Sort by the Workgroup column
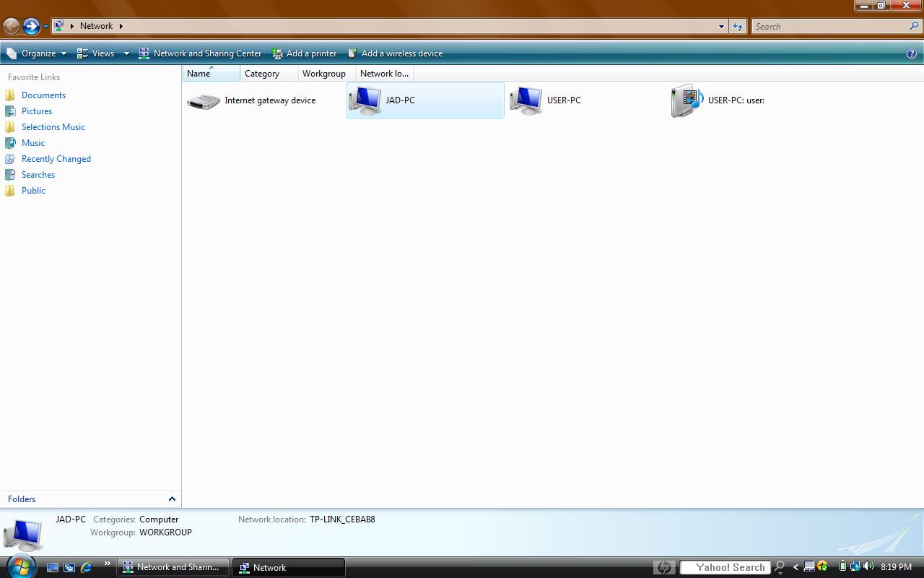The width and height of the screenshot is (924, 578). (x=327, y=74)
